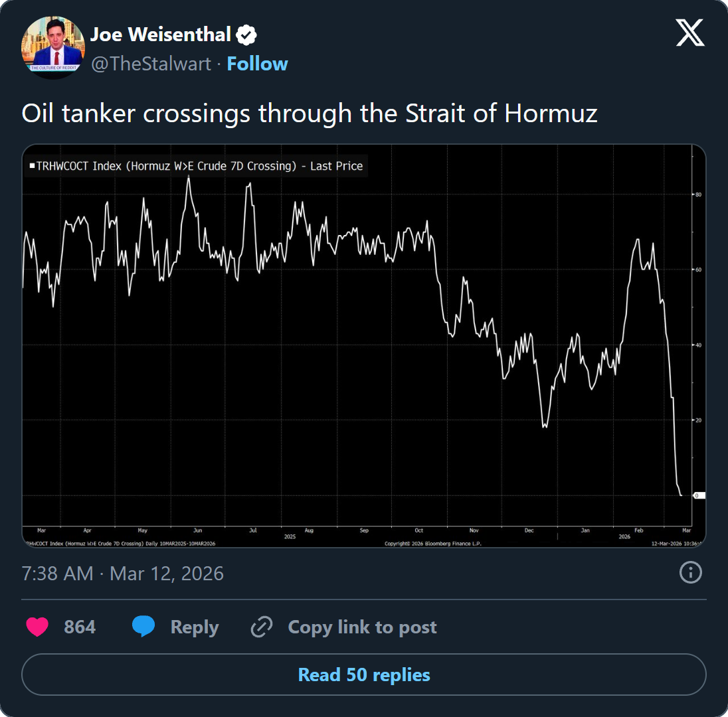Click the TRHWCOCT Index legend marker on the chart
Viewport: 728px width, 717px height.
tap(33, 166)
